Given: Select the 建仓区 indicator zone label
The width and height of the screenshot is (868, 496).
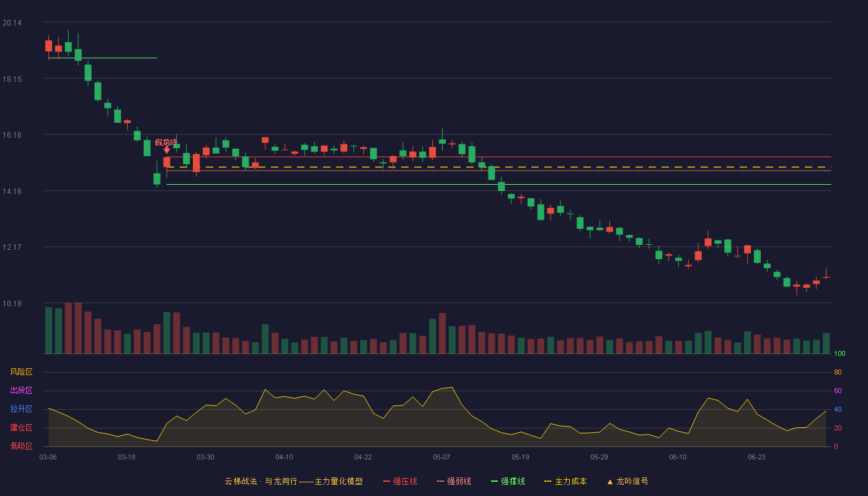Looking at the screenshot, I should click(21, 428).
